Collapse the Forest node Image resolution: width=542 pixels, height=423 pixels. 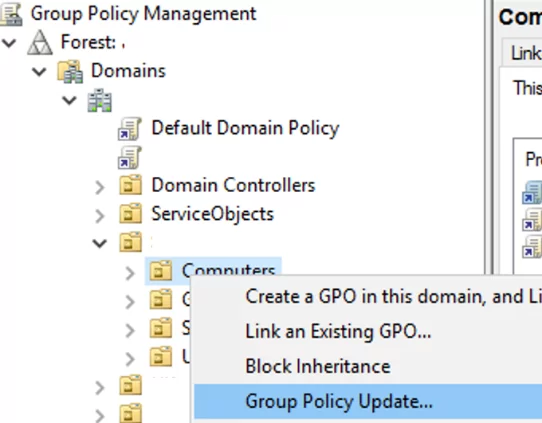(9, 43)
